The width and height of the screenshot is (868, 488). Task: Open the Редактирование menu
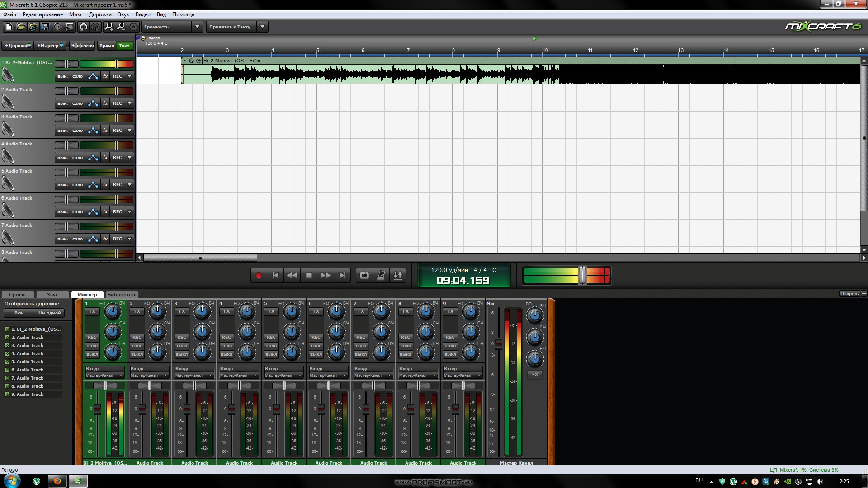tap(43, 14)
